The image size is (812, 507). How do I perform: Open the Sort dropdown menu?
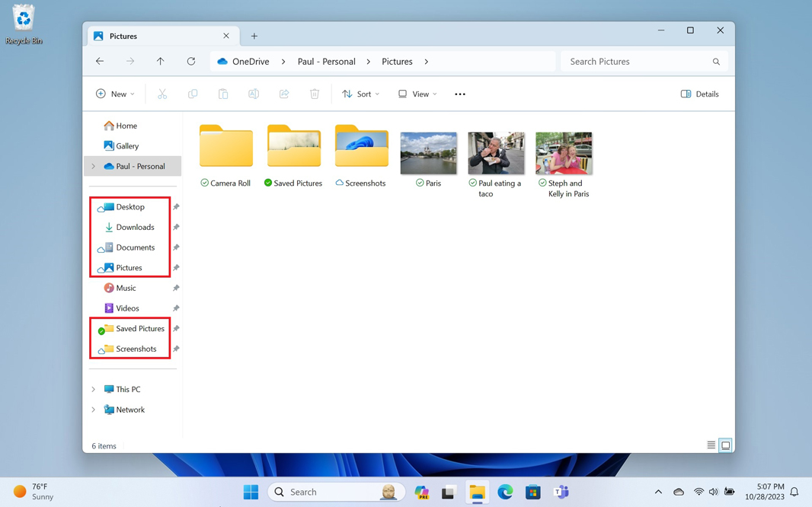[360, 94]
